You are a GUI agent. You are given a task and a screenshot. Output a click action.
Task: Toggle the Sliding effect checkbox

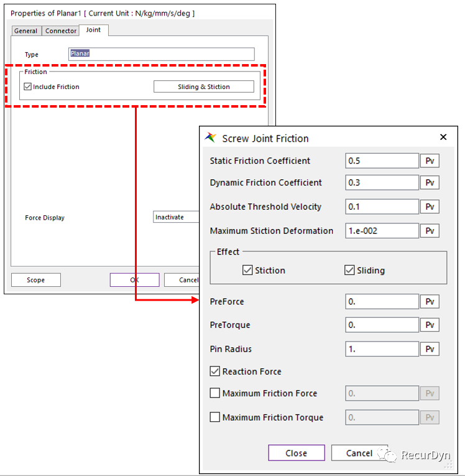point(349,271)
